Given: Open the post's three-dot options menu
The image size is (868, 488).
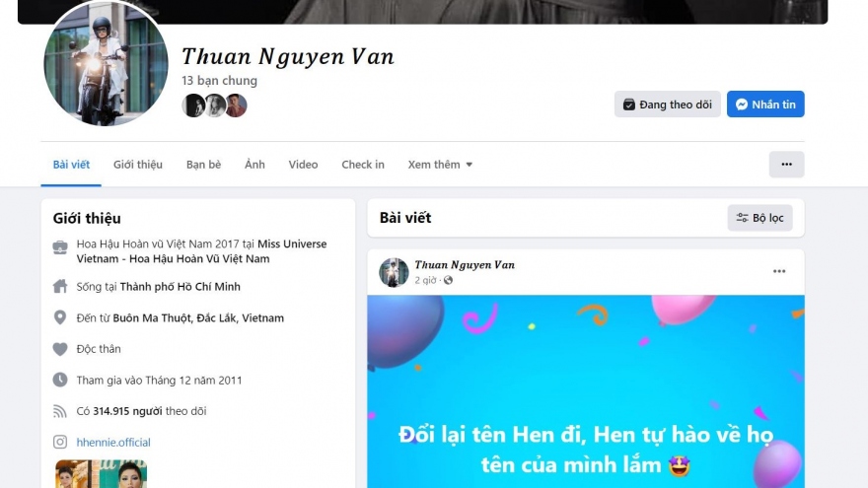Looking at the screenshot, I should 779,271.
